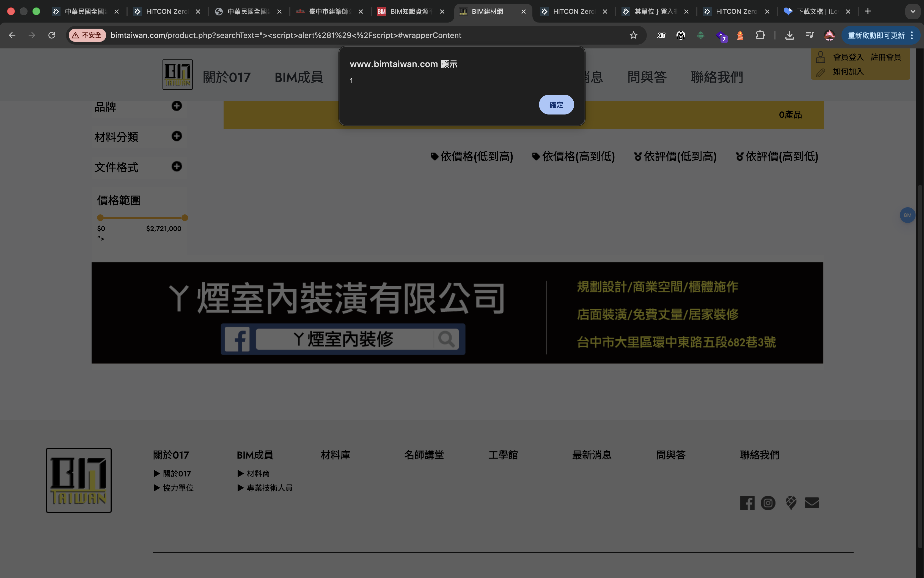Open the 聯絡我們 header menu
The height and width of the screenshot is (578, 924).
[x=717, y=77]
